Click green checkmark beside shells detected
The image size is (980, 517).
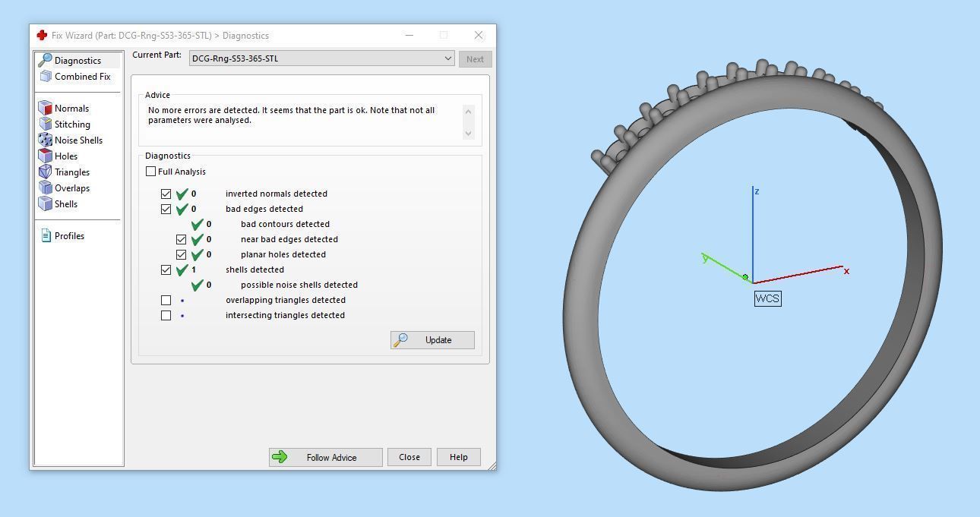pyautogui.click(x=182, y=270)
